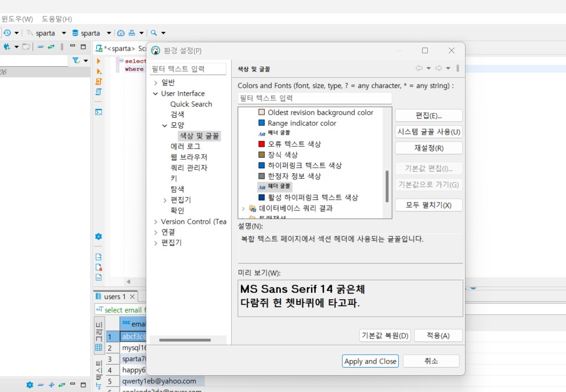The image size is (566, 392).
Task: Click the gear icon in bottom-left panel toolbar
Action: (30, 385)
